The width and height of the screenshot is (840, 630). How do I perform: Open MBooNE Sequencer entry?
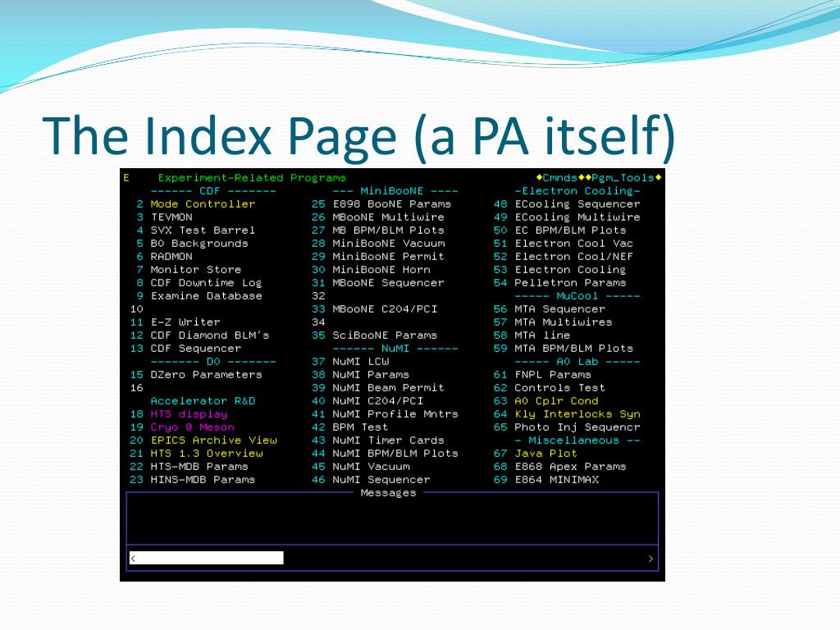388,282
